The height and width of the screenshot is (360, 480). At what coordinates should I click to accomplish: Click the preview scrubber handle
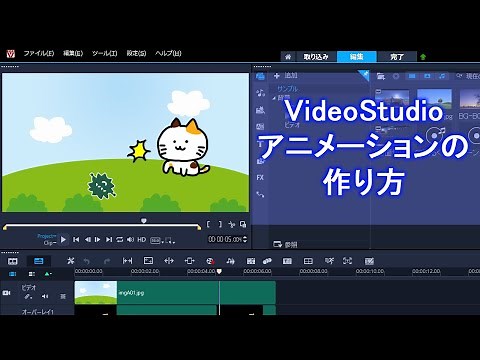tap(144, 221)
